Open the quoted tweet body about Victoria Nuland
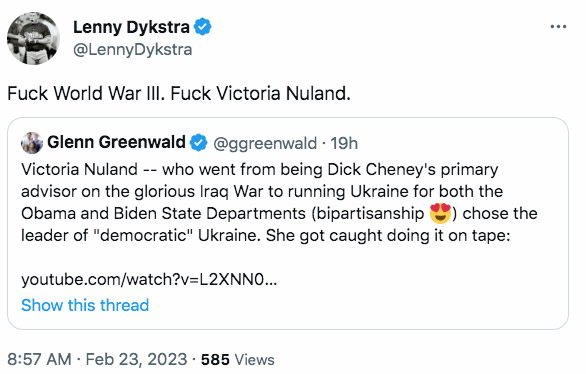Screen dimensions: 586x374 click(x=279, y=202)
